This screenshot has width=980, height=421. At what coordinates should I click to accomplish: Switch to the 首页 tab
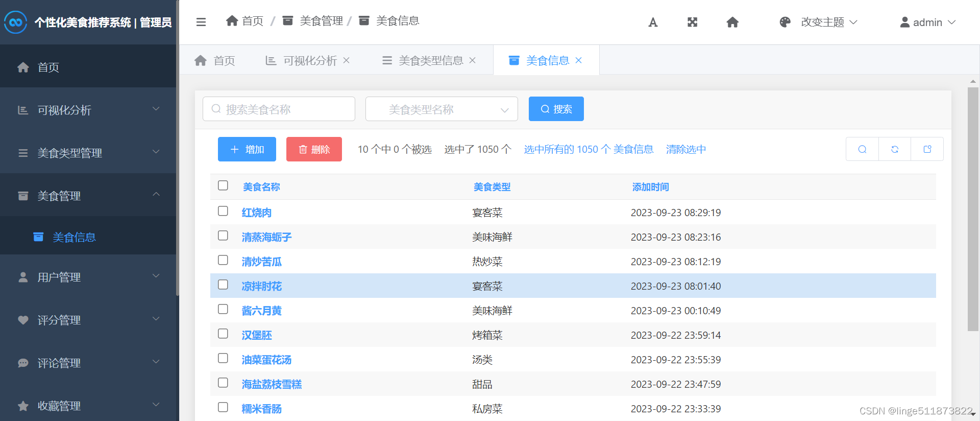(215, 60)
